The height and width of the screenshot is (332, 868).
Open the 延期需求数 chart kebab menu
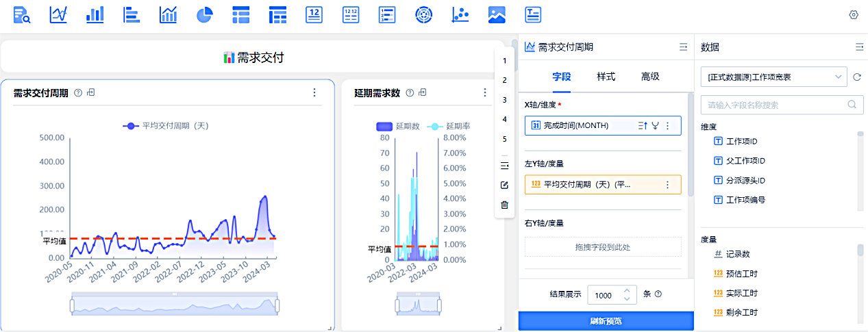coord(484,92)
